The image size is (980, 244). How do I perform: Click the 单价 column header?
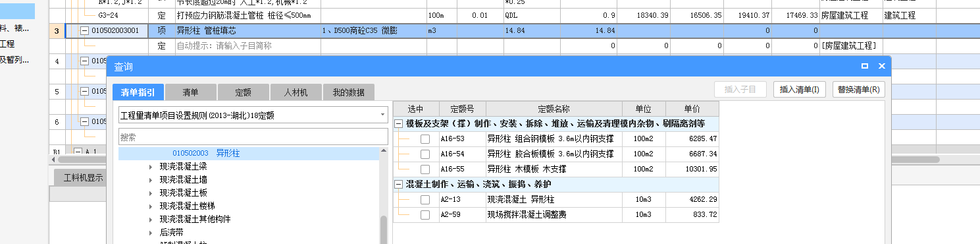(x=692, y=109)
